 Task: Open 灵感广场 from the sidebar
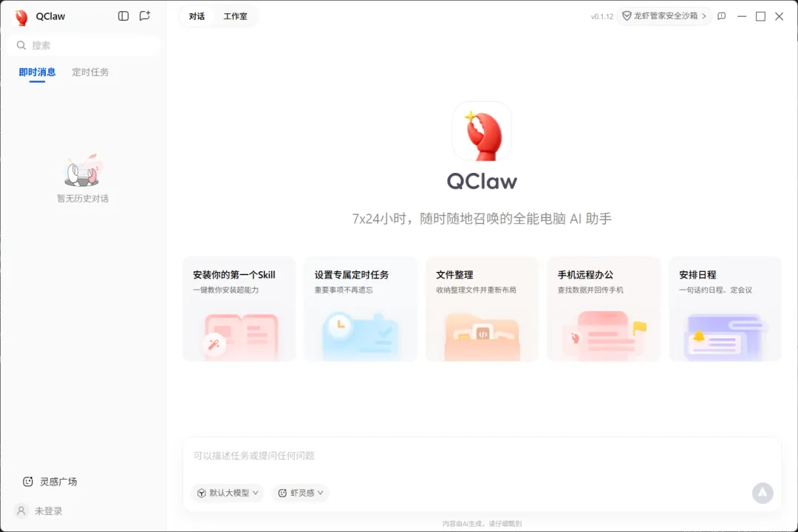pyautogui.click(x=50, y=482)
